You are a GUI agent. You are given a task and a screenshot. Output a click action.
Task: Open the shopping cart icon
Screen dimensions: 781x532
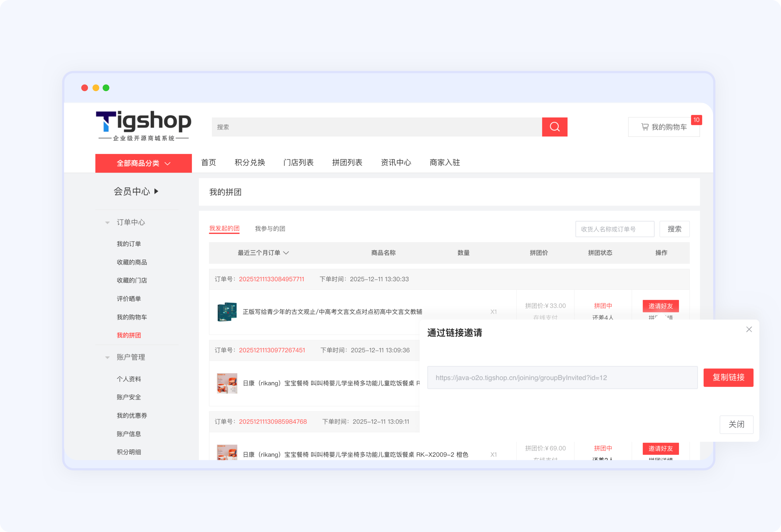(x=645, y=127)
